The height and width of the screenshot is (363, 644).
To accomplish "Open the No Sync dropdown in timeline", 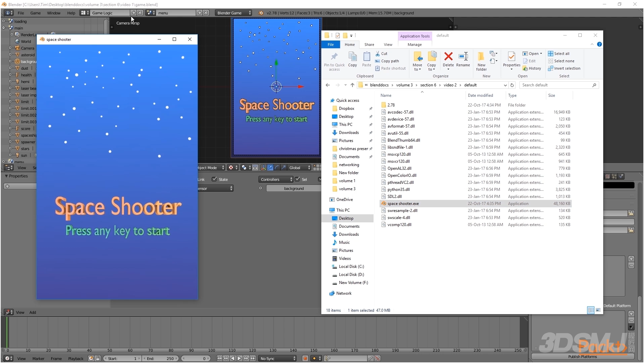I will coord(277,358).
